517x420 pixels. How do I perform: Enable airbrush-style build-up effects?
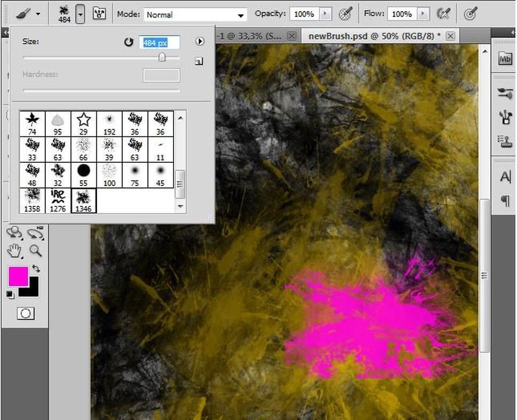point(443,14)
